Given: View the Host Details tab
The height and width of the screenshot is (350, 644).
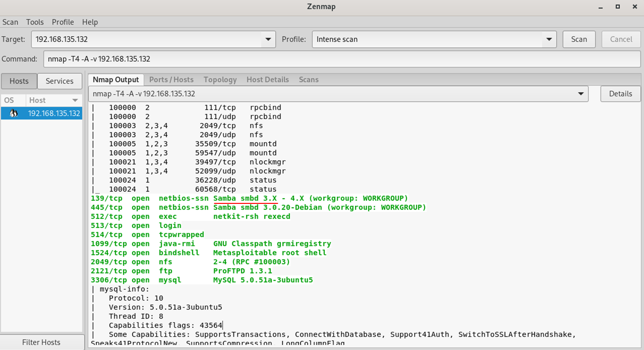Looking at the screenshot, I should pos(267,80).
